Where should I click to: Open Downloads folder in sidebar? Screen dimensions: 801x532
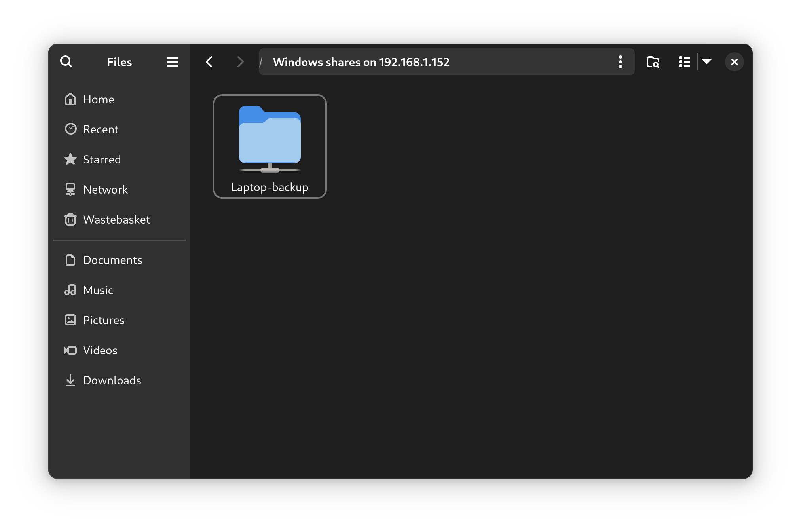pos(120,380)
